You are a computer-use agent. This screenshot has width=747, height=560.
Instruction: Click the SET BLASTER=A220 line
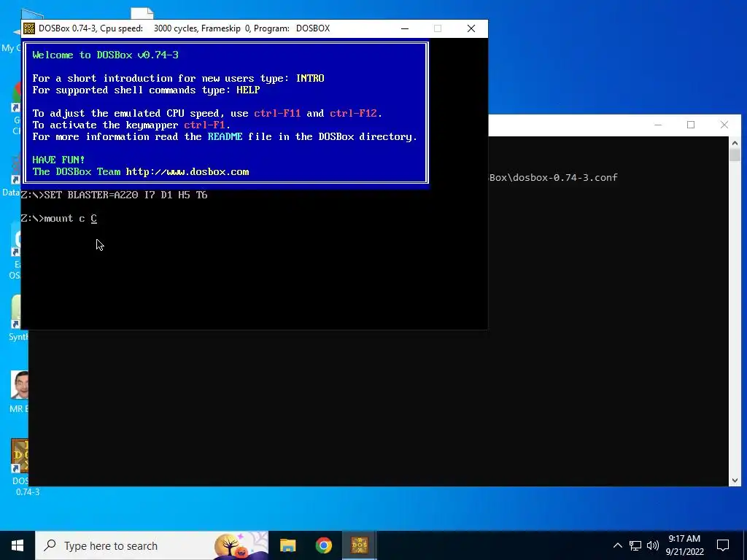coord(115,195)
